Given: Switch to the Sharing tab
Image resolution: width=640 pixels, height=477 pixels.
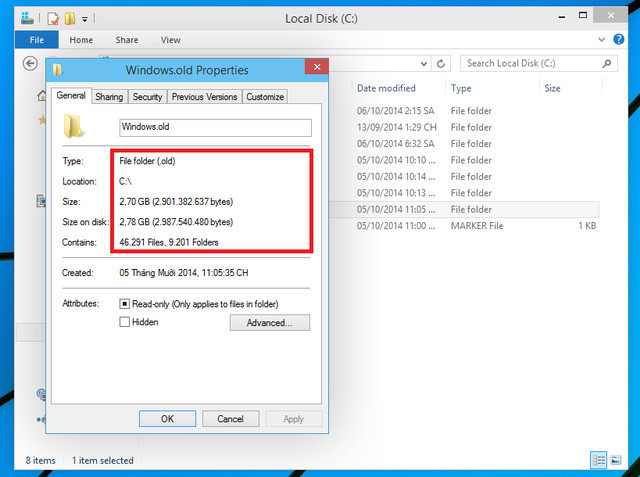Looking at the screenshot, I should [x=109, y=97].
